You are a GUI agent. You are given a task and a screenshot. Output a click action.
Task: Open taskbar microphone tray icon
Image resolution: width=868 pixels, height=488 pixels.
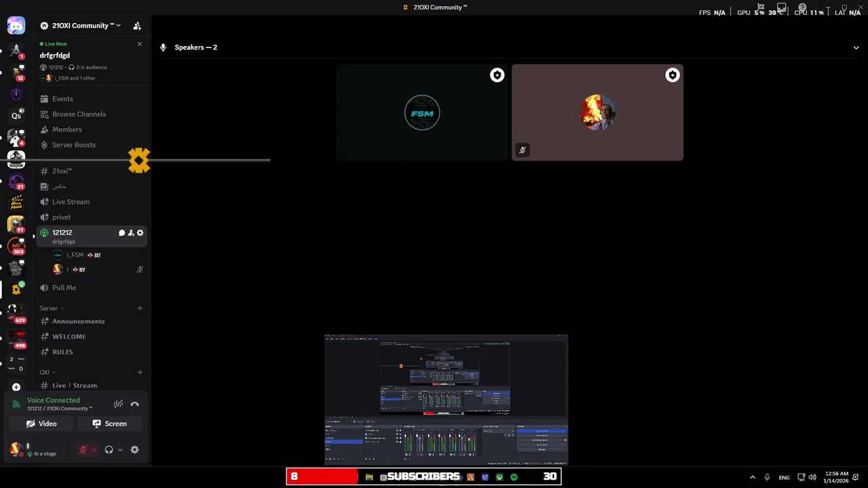pos(767,477)
